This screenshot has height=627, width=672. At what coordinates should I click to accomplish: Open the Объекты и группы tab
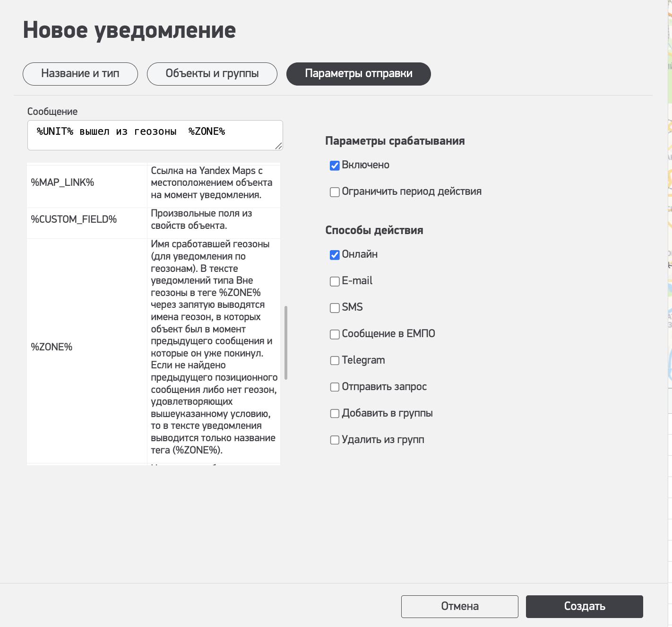(212, 74)
